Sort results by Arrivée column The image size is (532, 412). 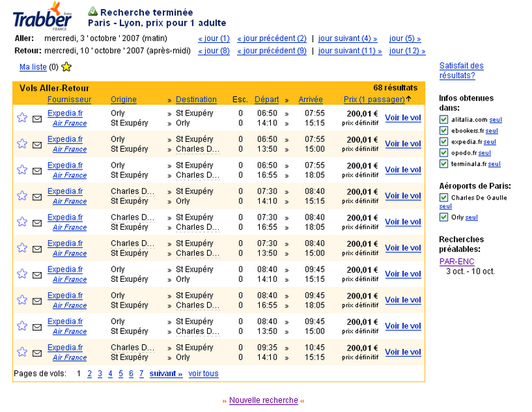click(310, 99)
